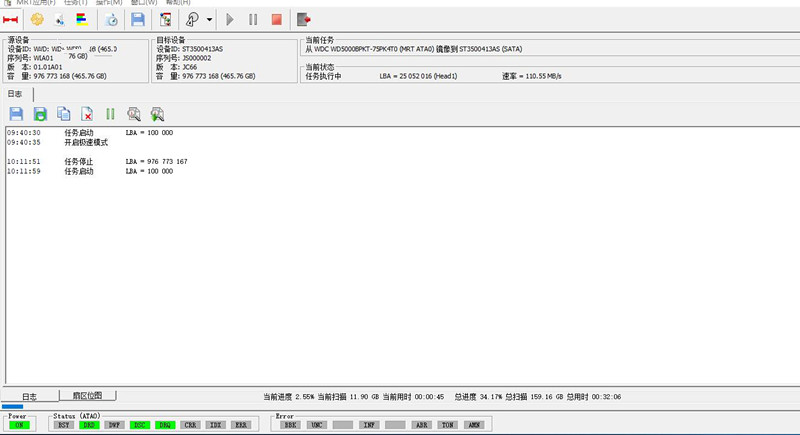This screenshot has height=435, width=800.
Task: Click the 总进度 34.17% status entry
Action: [478, 397]
